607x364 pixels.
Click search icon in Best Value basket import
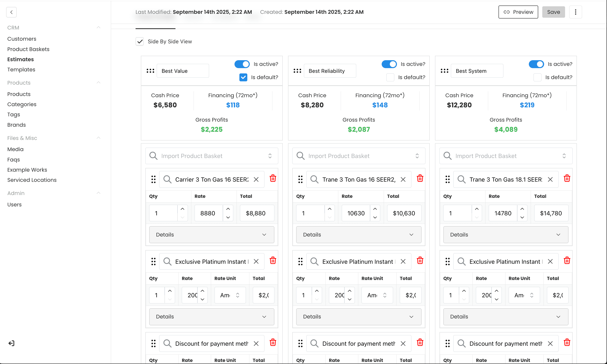point(153,156)
